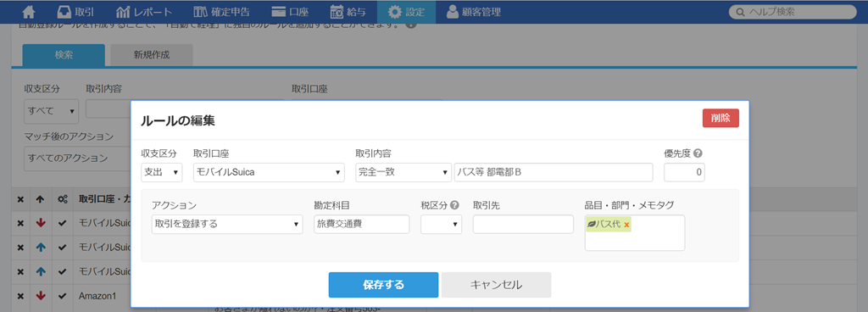Click the leaf icon on バス代 tag
The width and height of the screenshot is (868, 312).
(x=591, y=224)
